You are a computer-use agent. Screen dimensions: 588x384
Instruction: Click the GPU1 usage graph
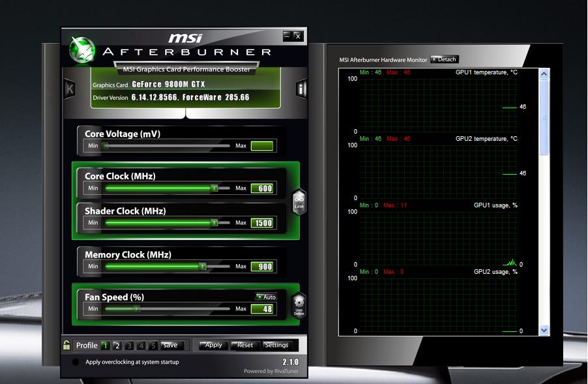[438, 238]
